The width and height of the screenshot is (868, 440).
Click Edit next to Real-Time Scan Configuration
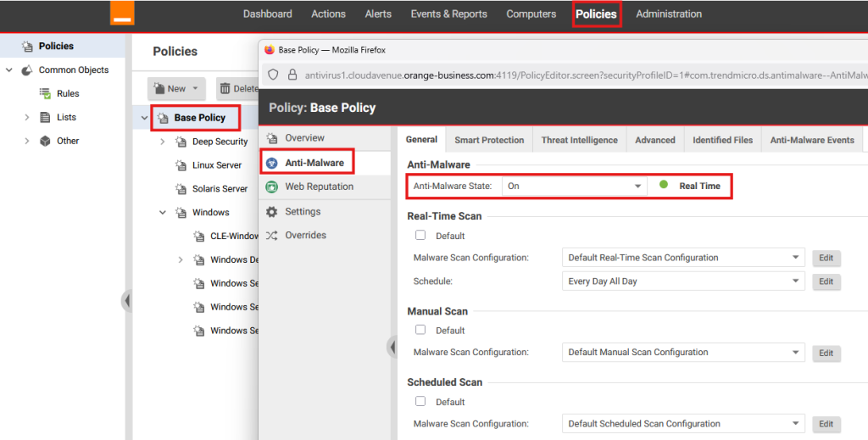[826, 258]
